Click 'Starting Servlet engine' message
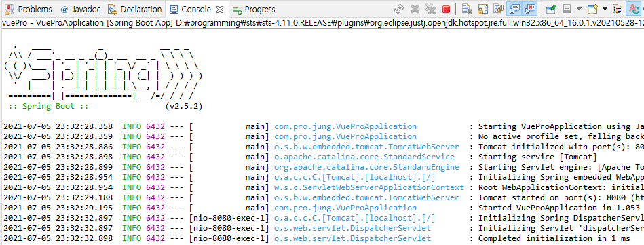The image size is (644, 245). click(x=561, y=167)
